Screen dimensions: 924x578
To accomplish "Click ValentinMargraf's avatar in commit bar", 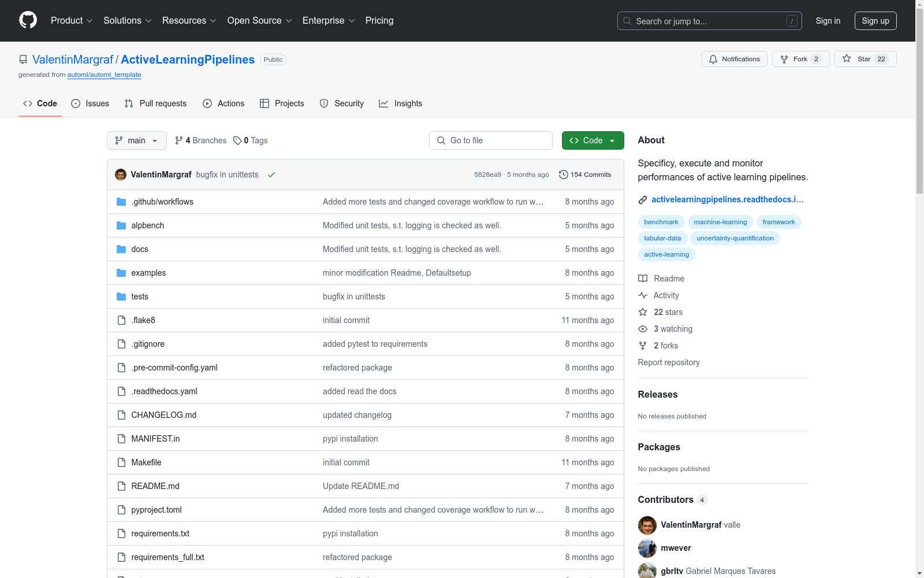I will (x=121, y=175).
